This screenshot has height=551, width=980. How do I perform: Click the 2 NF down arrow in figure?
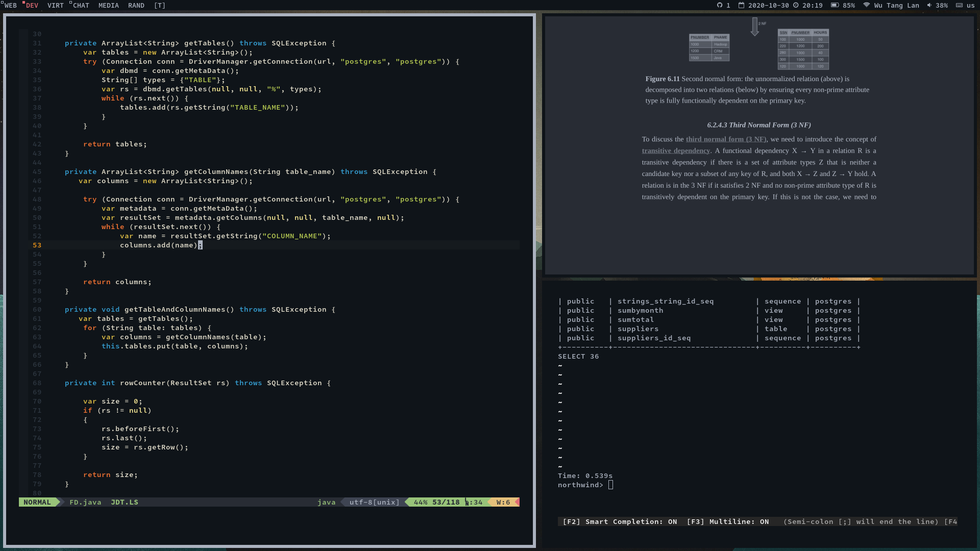754,27
